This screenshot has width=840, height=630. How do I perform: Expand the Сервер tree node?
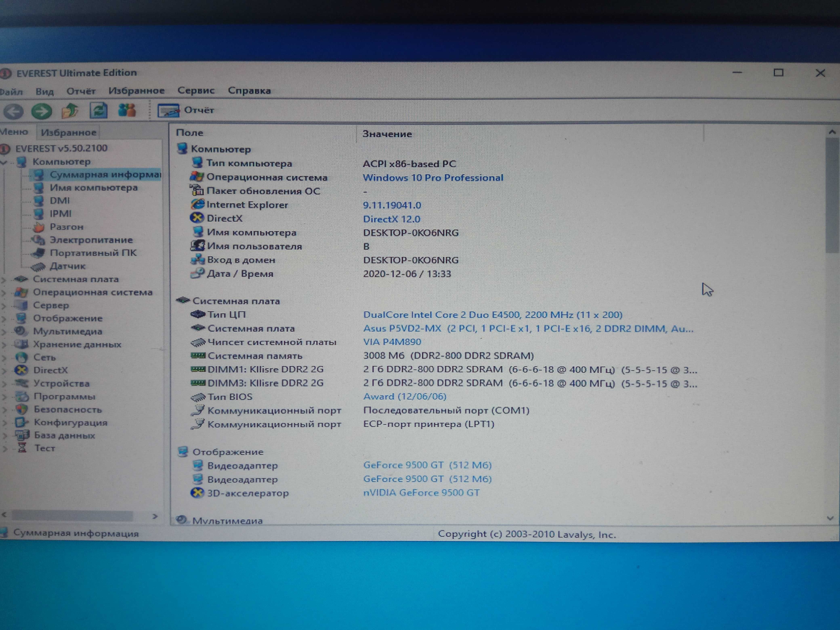click(x=4, y=306)
